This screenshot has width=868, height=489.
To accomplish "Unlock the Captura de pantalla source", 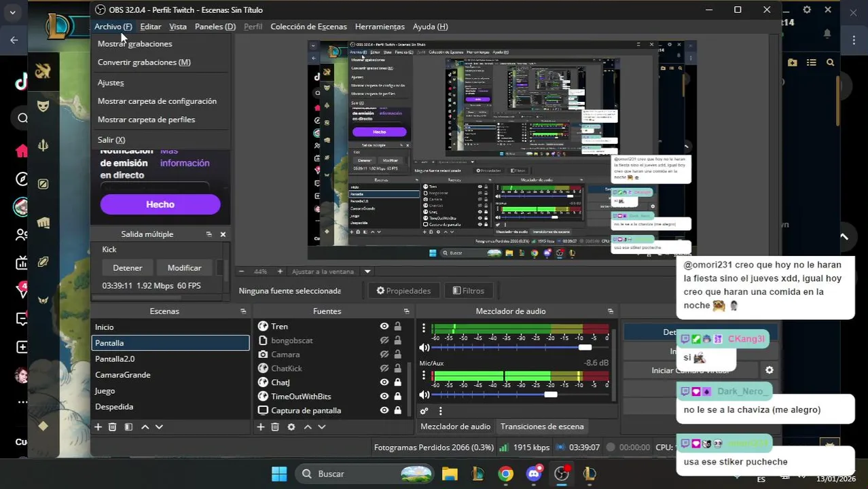I will 397,410.
